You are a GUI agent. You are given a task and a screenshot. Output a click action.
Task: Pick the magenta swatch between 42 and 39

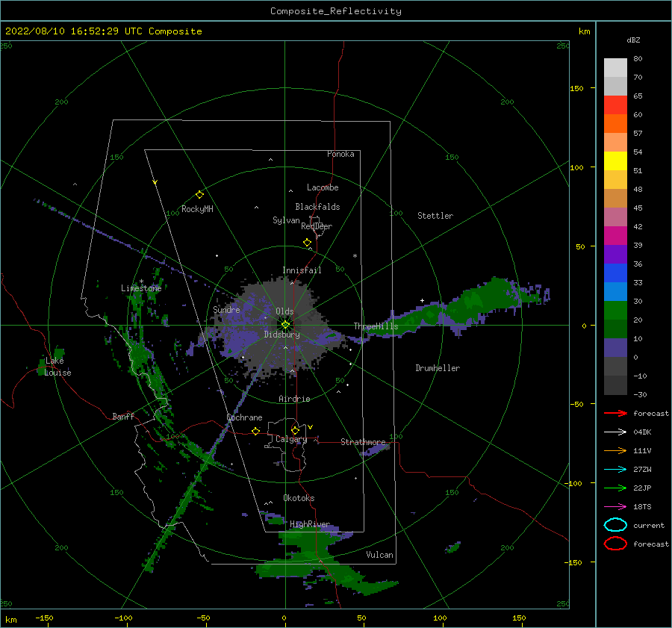[615, 235]
